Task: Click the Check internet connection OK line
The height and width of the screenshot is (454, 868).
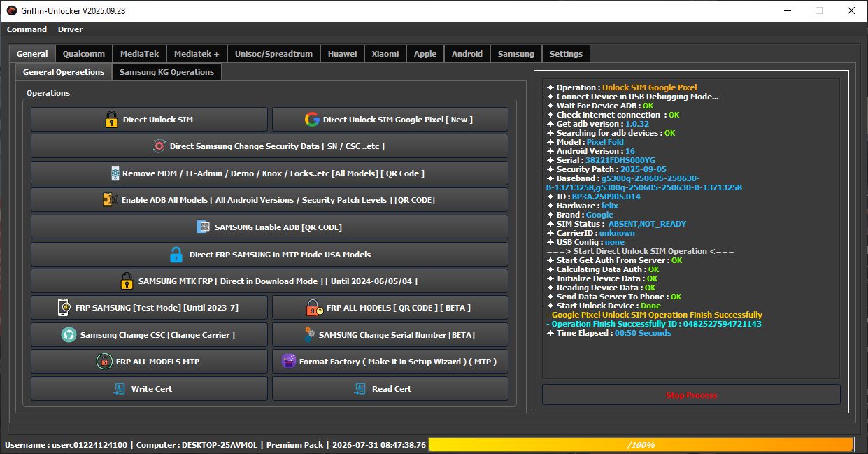Action: 613,115
